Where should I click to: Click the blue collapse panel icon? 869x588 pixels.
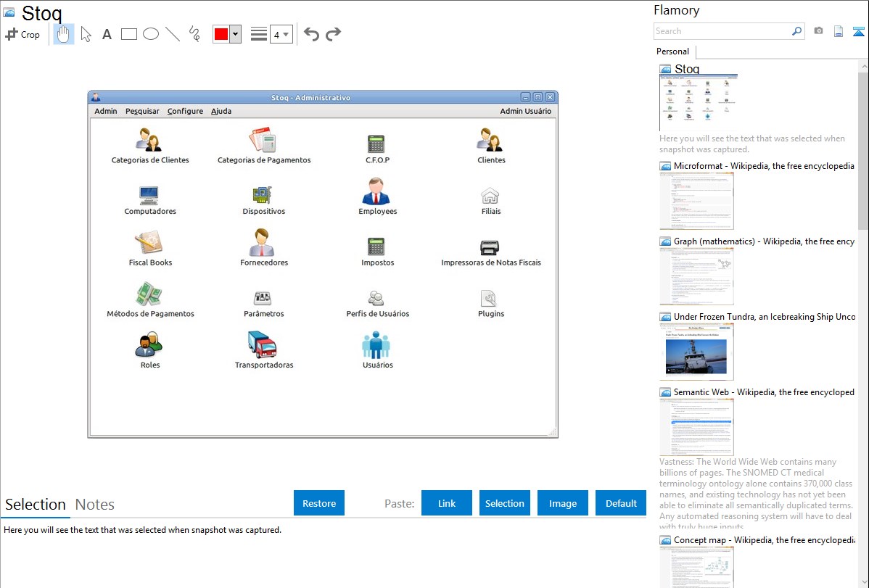pyautogui.click(x=858, y=31)
